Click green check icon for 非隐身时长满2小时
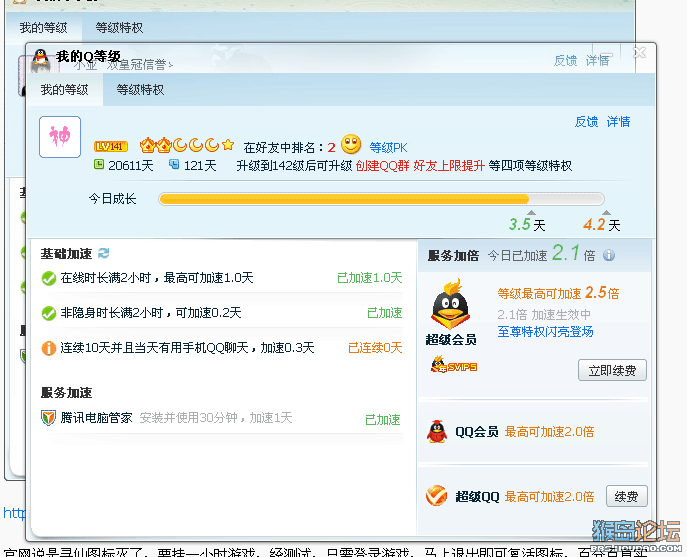This screenshot has height=557, width=687. click(49, 313)
